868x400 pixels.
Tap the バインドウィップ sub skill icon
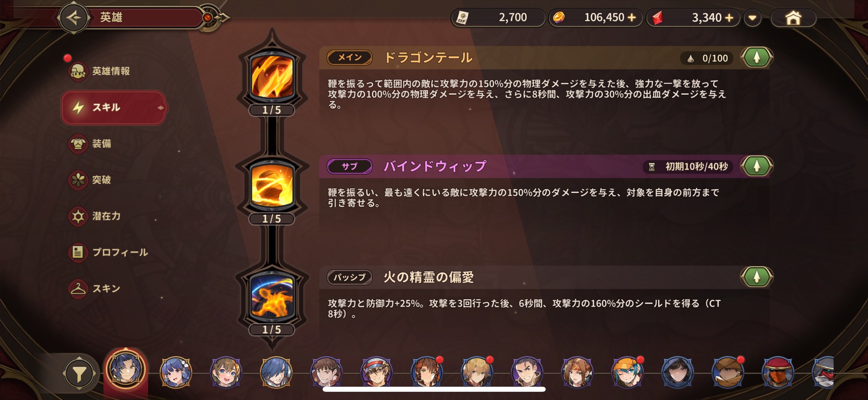tap(272, 186)
